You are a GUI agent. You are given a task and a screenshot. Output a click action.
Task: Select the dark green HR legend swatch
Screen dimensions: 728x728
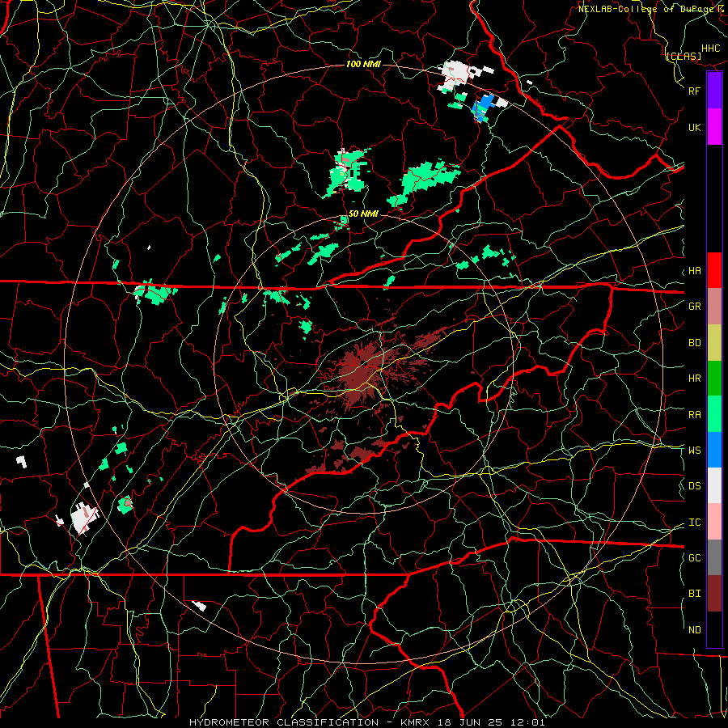click(x=714, y=379)
